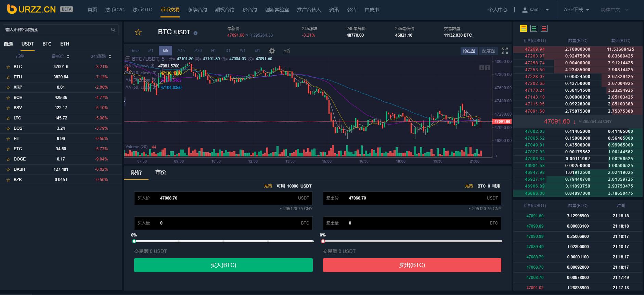Switch to the 市价 market order tab
644x295 pixels.
[160, 172]
